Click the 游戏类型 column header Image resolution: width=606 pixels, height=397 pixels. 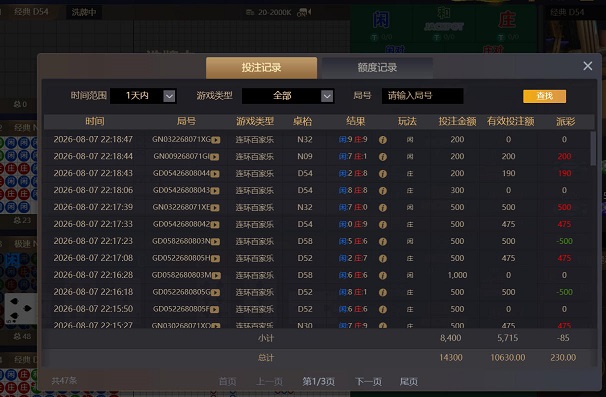(255, 121)
